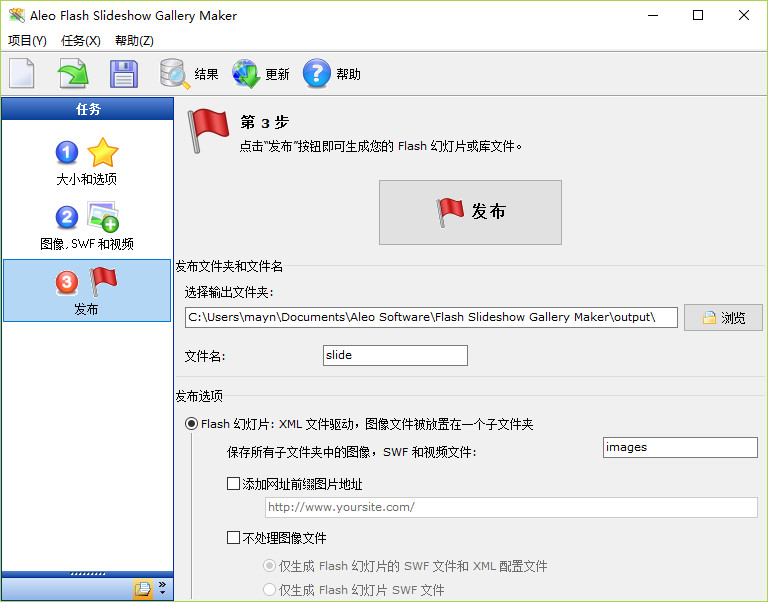Click the http://www.yoursite.com/ URL field
Screen dimensions: 768x602
pyautogui.click(x=511, y=507)
